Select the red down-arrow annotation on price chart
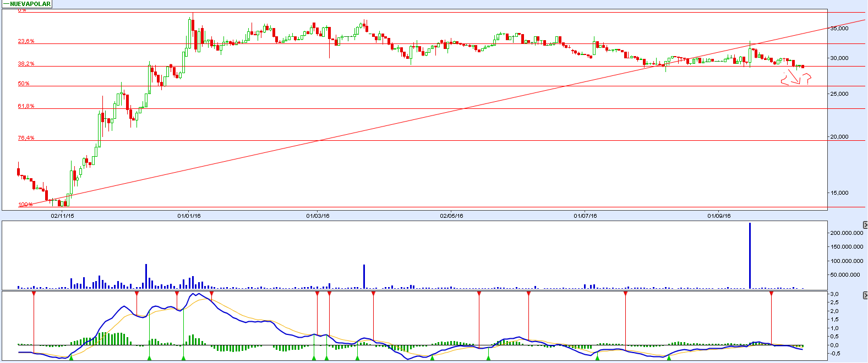 (794, 80)
